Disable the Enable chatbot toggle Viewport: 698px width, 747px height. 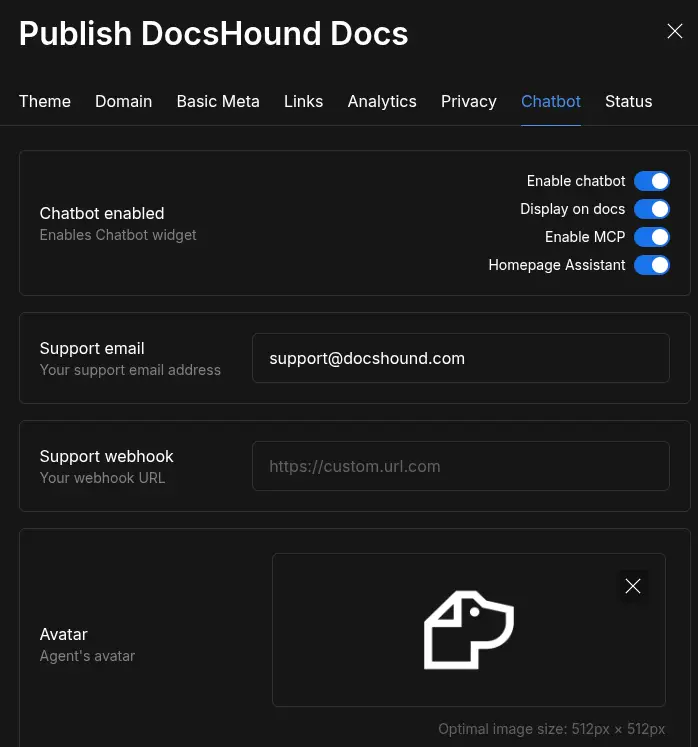652,181
